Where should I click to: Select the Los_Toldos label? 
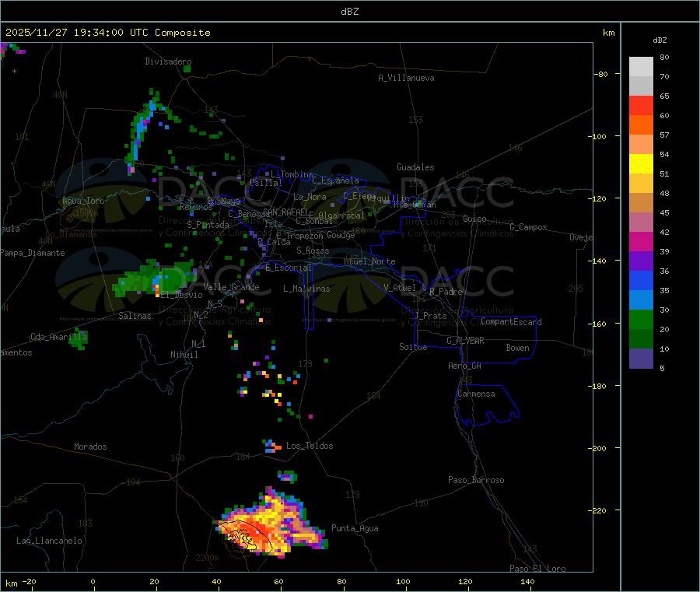pos(310,446)
